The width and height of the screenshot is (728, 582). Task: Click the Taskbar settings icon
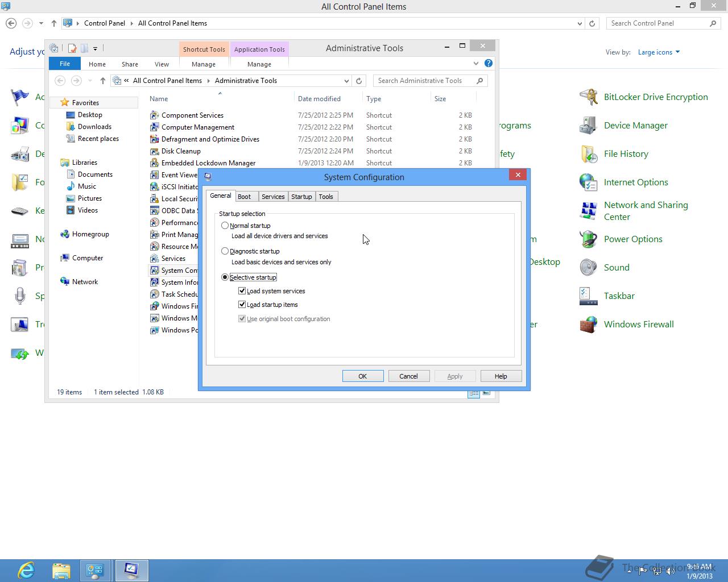pyautogui.click(x=588, y=296)
